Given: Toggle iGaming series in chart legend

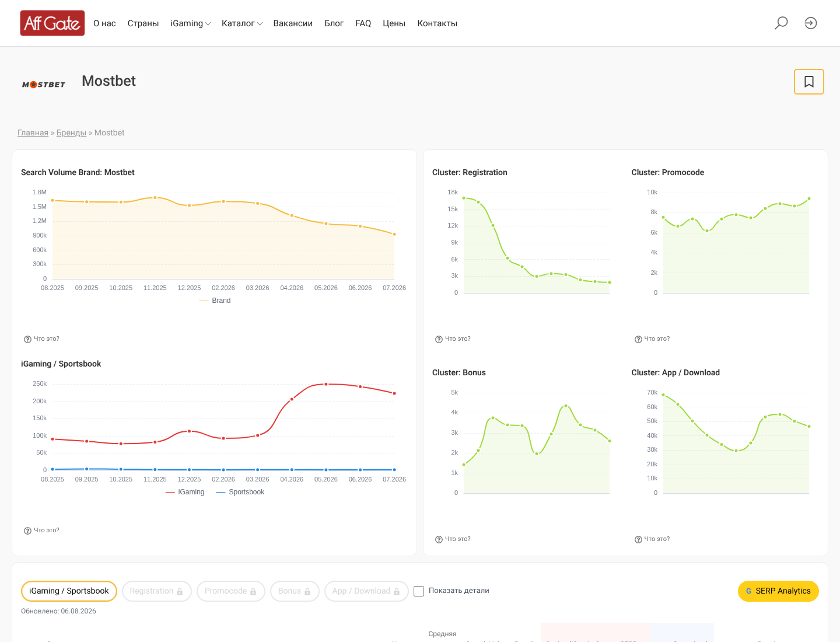Looking at the screenshot, I should tap(185, 492).
